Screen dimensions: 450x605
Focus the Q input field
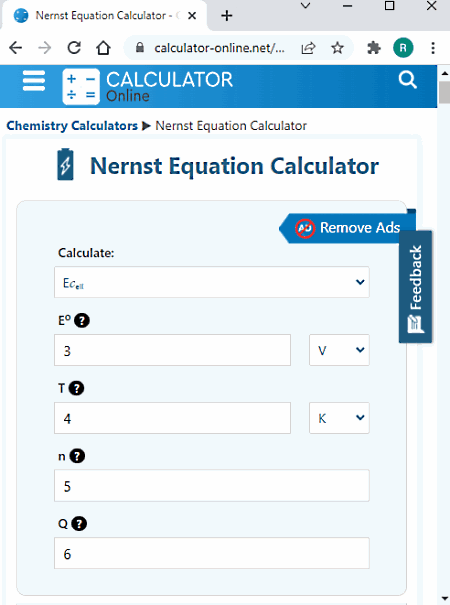[x=212, y=553]
